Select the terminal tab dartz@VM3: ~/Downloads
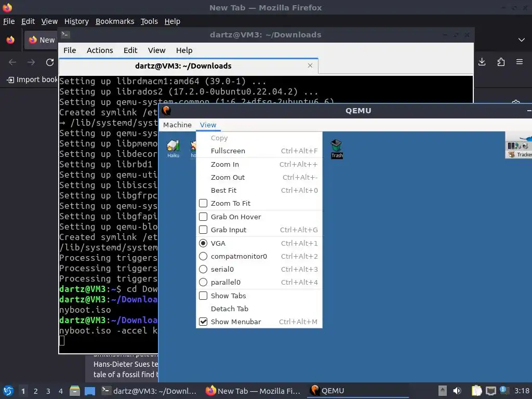 tap(188, 66)
